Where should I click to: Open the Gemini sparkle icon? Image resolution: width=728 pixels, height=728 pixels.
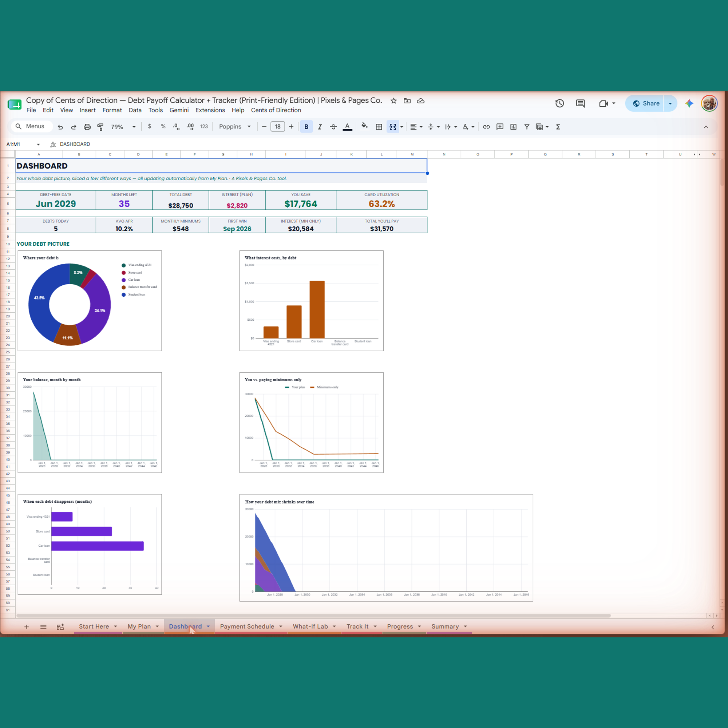coord(689,103)
